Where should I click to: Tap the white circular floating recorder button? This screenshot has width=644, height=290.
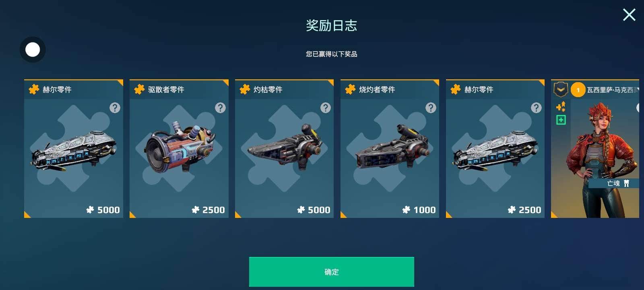click(x=33, y=50)
